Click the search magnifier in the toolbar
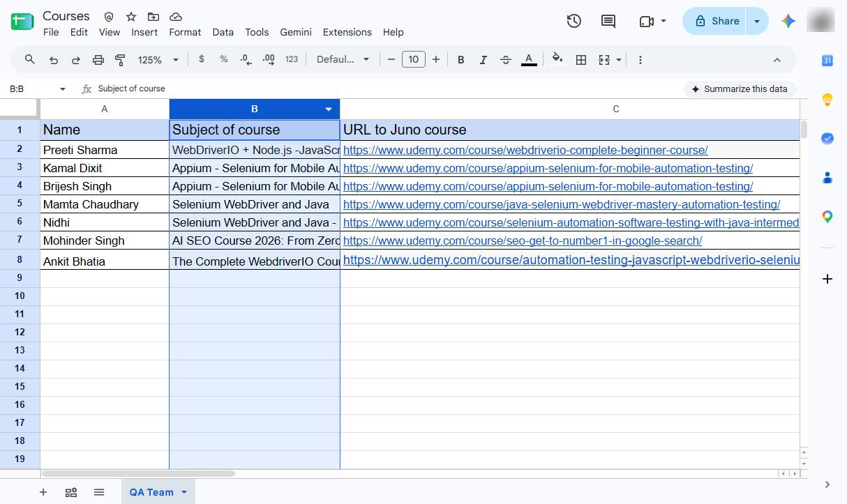 30,59
